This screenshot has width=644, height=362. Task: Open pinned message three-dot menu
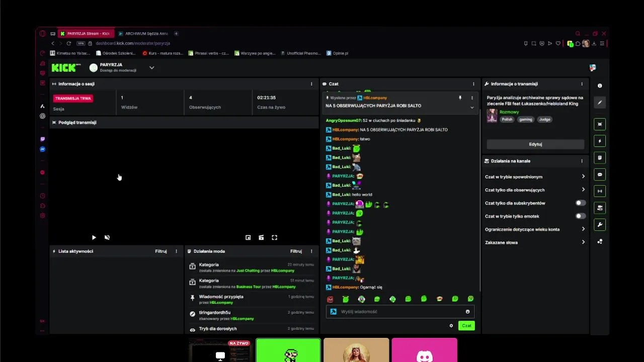tap(472, 98)
